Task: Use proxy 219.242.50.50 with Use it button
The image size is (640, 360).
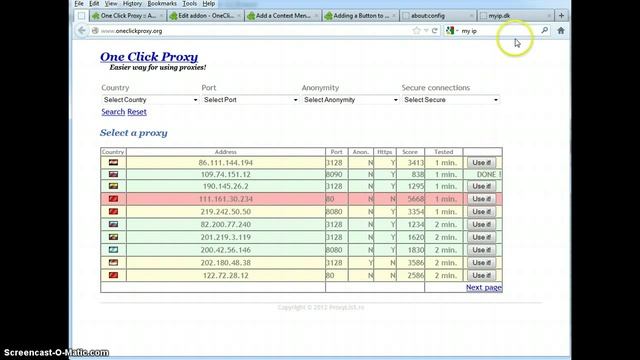Action: [x=482, y=212]
